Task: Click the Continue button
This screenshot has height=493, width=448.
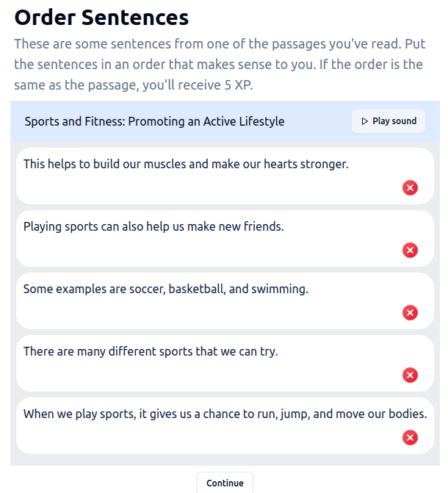Action: point(225,483)
